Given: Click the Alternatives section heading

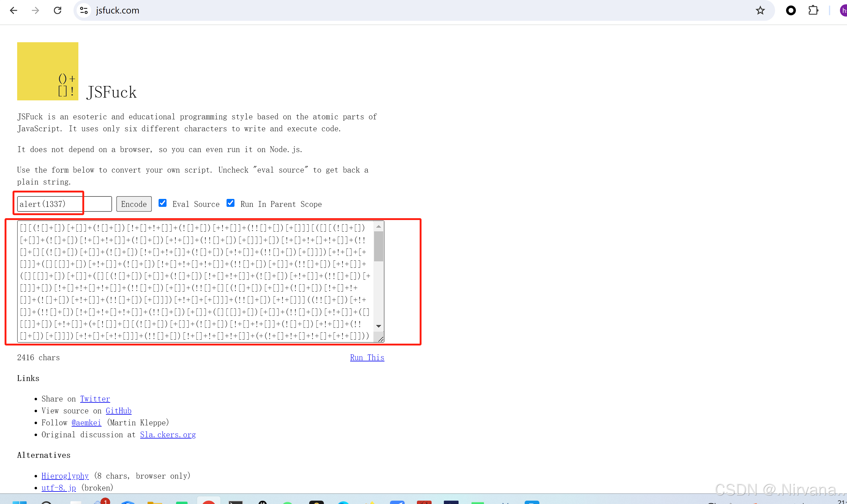Looking at the screenshot, I should point(44,455).
